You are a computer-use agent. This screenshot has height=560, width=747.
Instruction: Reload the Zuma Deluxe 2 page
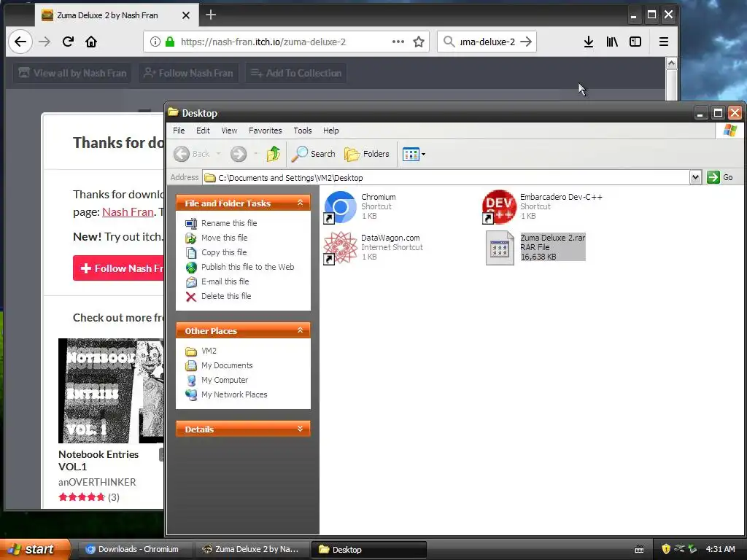(68, 42)
